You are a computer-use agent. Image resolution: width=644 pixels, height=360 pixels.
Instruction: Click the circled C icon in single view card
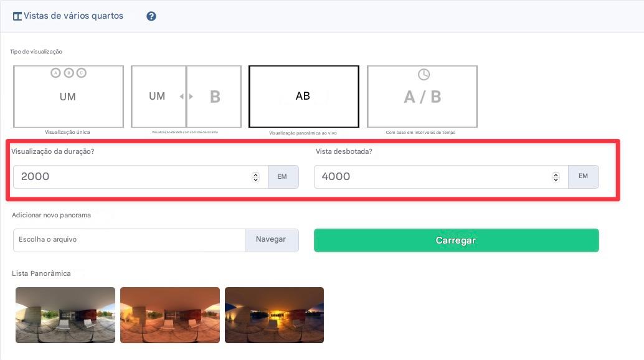(81, 73)
